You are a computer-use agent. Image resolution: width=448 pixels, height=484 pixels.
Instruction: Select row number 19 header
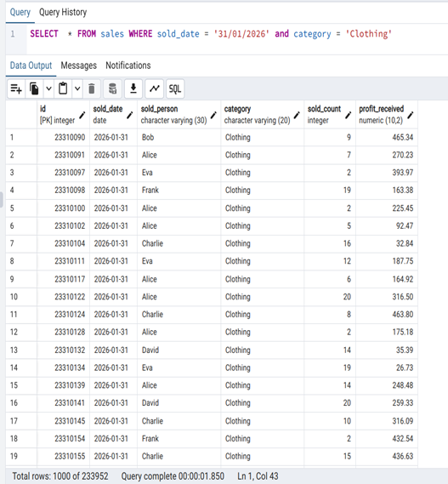click(x=21, y=456)
